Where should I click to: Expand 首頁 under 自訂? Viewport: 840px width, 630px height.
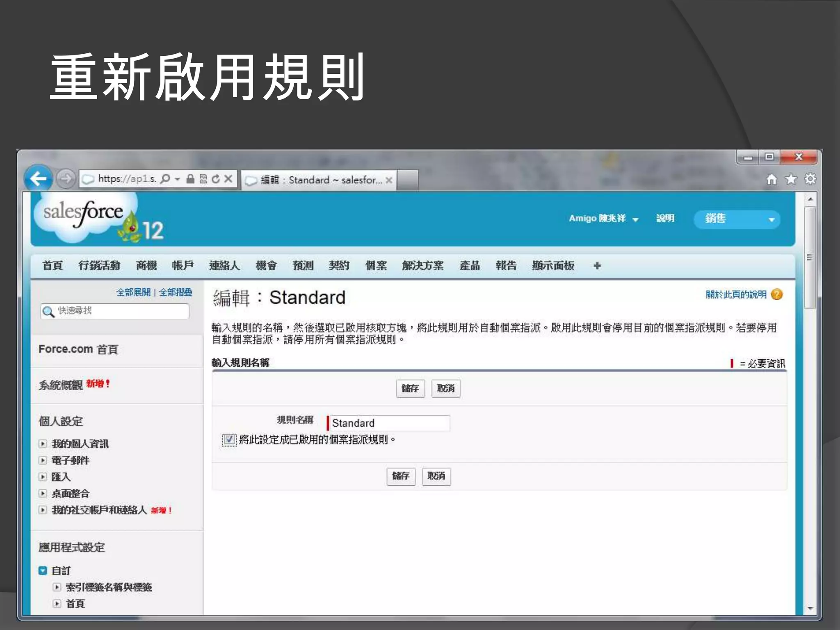tap(57, 604)
